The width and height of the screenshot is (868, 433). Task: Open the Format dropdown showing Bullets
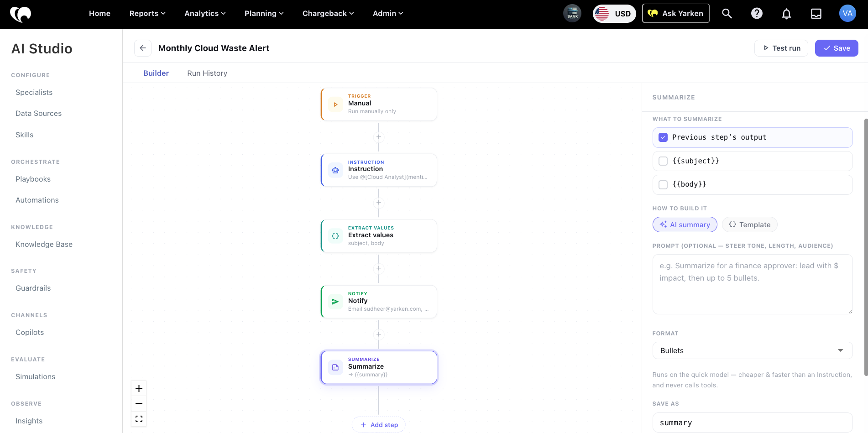pyautogui.click(x=753, y=350)
